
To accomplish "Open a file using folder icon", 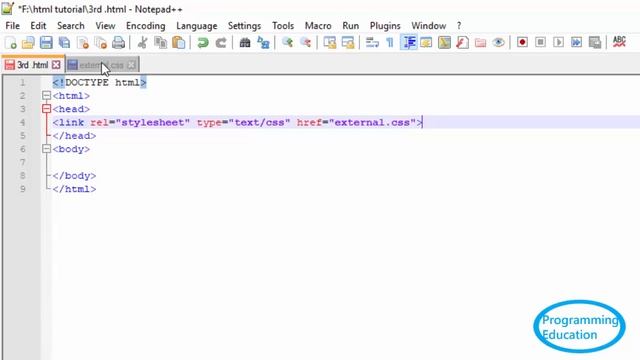I will pyautogui.click(x=28, y=42).
